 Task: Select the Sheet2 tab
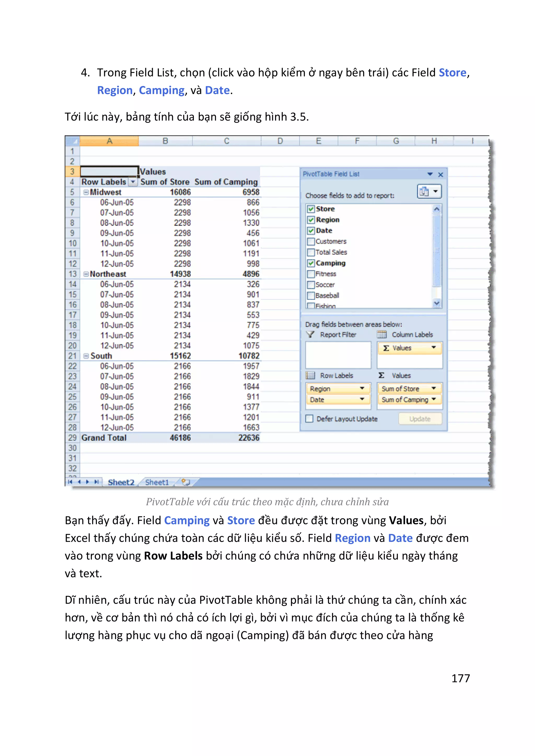[121, 482]
